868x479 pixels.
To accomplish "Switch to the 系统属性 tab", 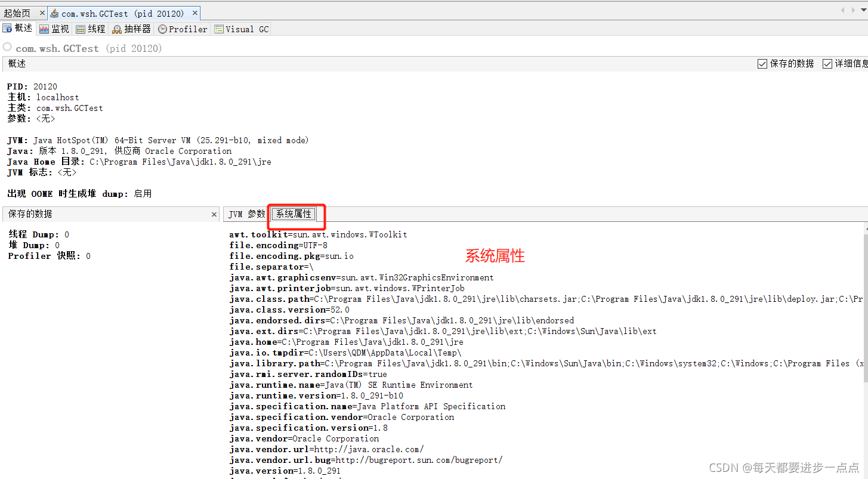I will point(294,214).
